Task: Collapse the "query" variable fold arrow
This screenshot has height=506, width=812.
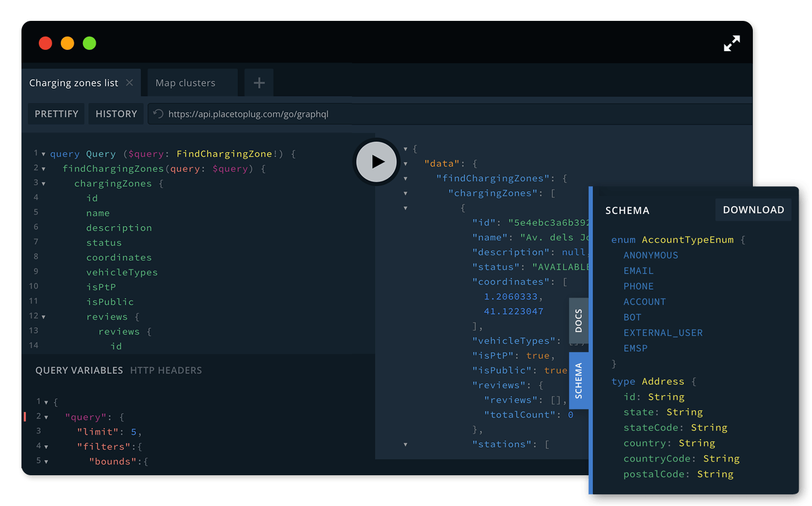Action: point(46,417)
